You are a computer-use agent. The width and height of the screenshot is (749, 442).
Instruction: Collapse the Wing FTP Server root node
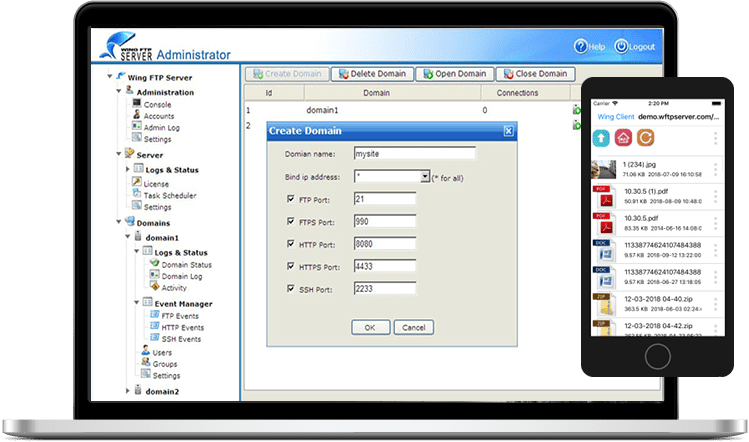click(x=110, y=76)
